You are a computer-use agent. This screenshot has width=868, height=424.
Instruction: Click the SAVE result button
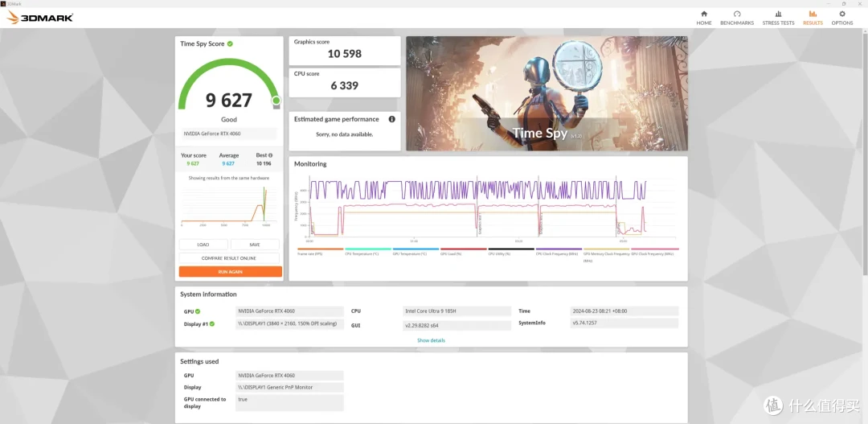point(255,245)
